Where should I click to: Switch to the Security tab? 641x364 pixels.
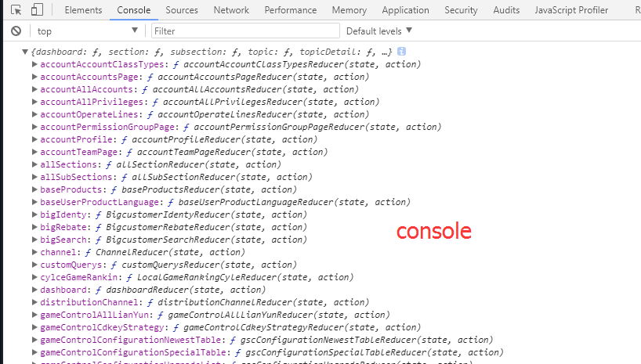pos(461,10)
